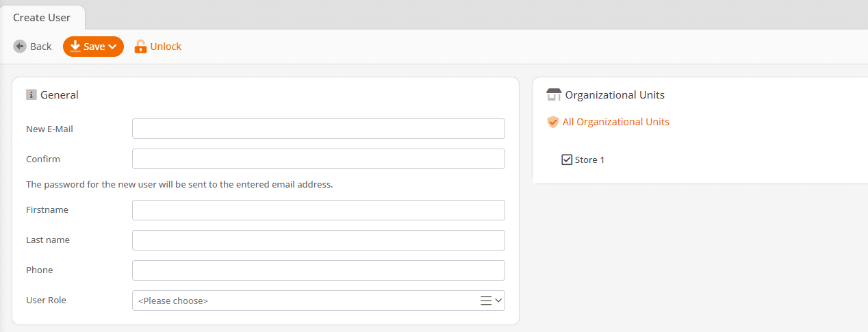Screen dimensions: 868x332
Task: Click the Organizational Units store icon
Action: [554, 94]
